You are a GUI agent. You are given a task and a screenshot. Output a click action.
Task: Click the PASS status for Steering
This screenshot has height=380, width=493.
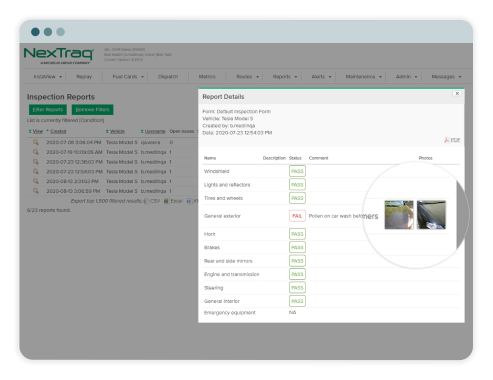(x=297, y=288)
